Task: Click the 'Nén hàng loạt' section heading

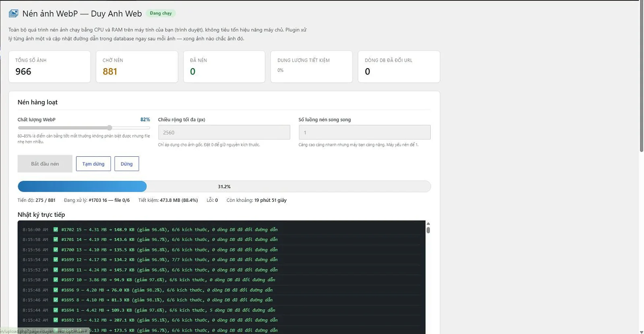Action: (37, 102)
